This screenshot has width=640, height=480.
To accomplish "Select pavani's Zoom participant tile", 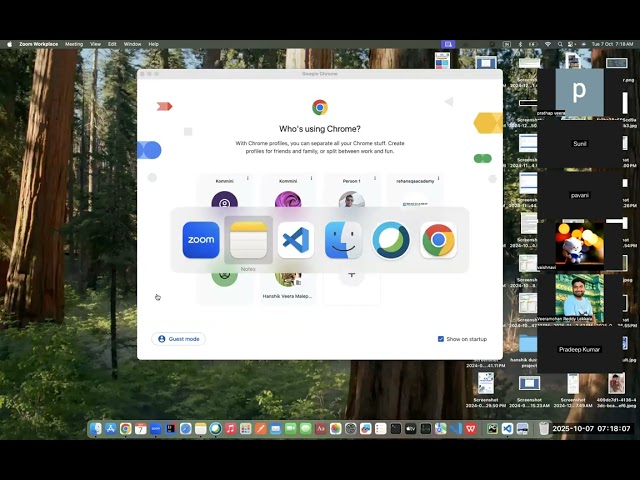I will [580, 195].
